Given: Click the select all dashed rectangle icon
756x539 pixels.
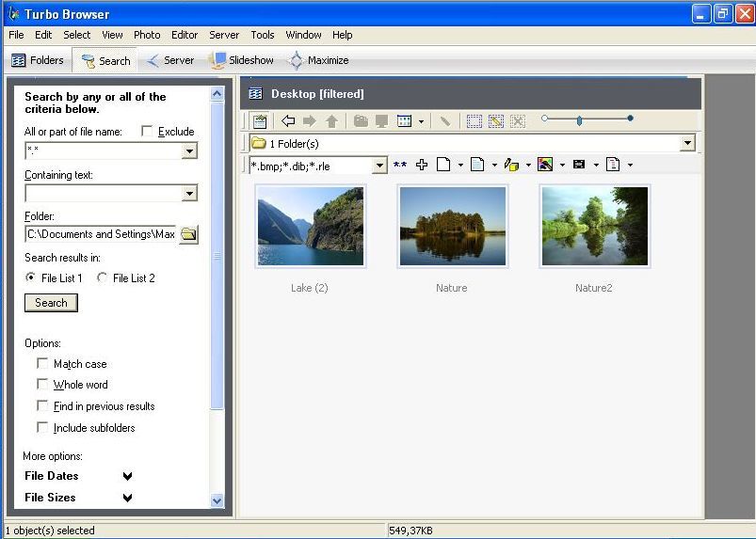Looking at the screenshot, I should coord(475,121).
